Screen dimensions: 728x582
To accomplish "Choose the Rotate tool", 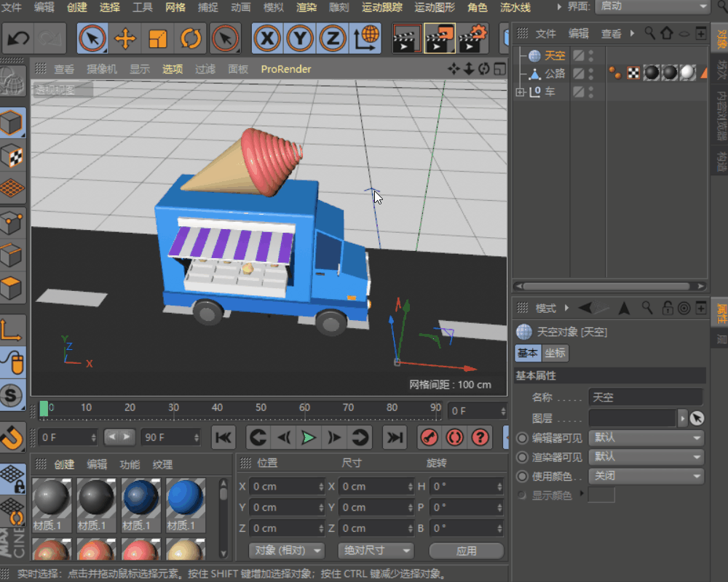I will [x=191, y=39].
